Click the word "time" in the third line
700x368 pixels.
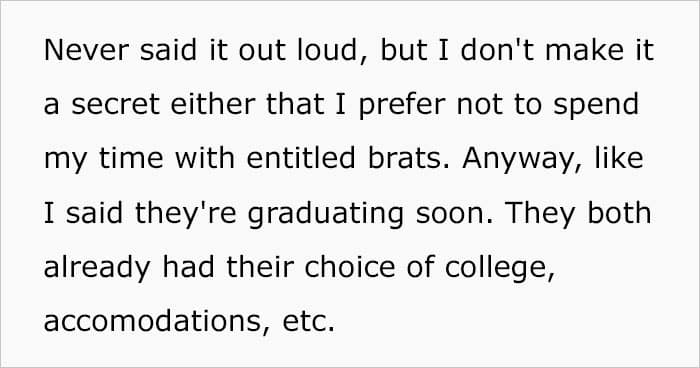tap(131, 158)
